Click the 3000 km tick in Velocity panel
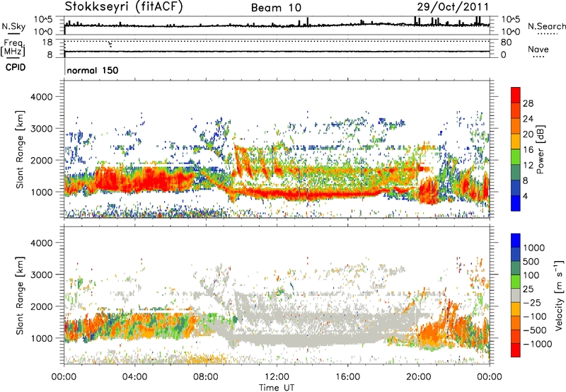 tap(41, 275)
